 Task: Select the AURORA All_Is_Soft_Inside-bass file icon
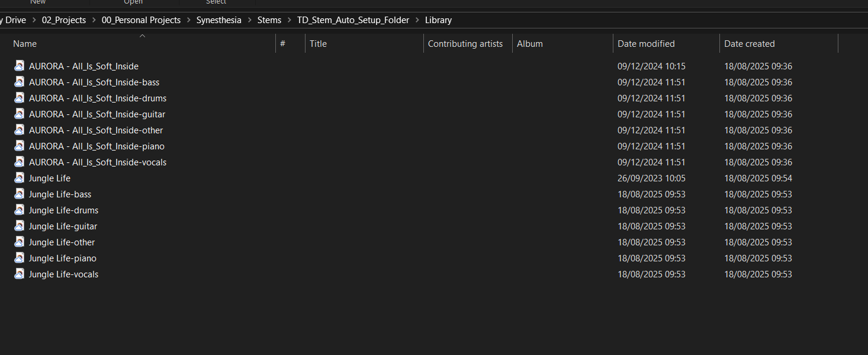pos(20,82)
